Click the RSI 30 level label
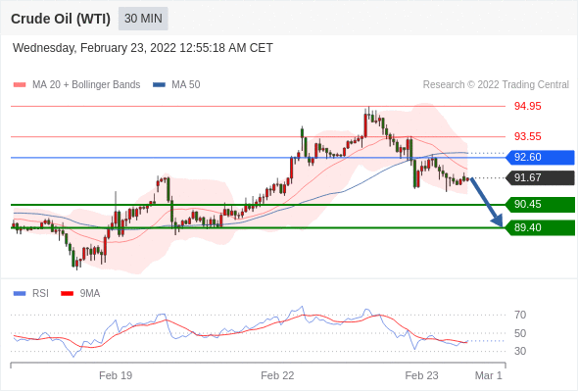Screen dimensions: 578x392 [x=520, y=351]
